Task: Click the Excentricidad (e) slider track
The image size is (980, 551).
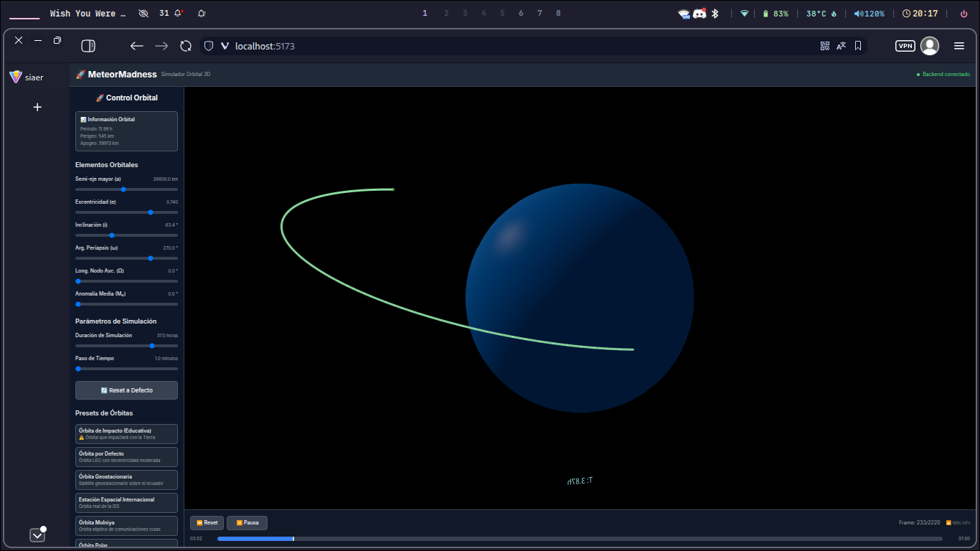Action: (126, 212)
